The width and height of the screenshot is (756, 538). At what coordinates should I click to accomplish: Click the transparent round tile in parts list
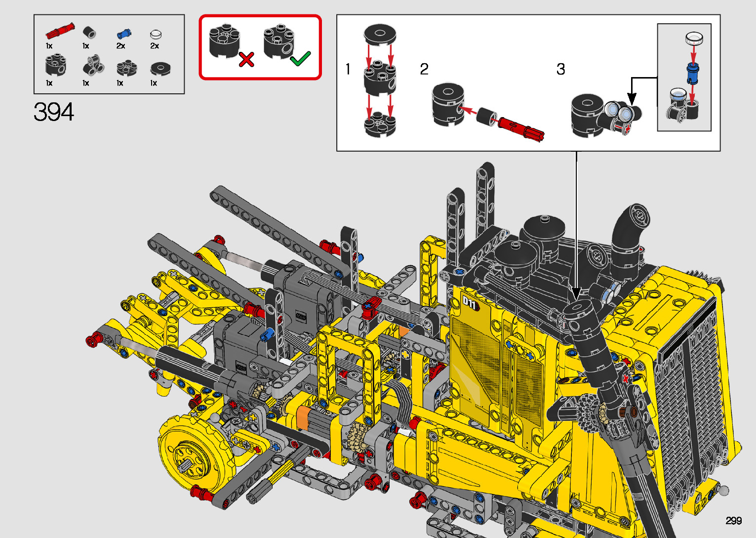point(156,34)
